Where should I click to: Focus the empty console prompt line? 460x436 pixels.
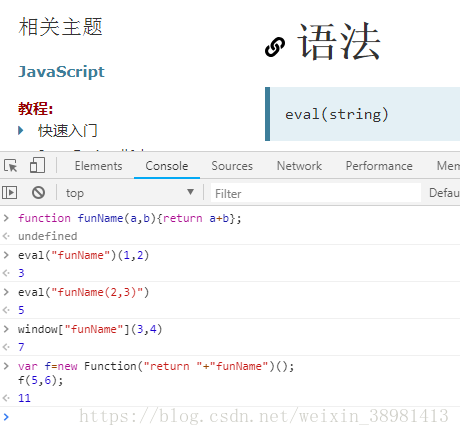[x=230, y=417]
